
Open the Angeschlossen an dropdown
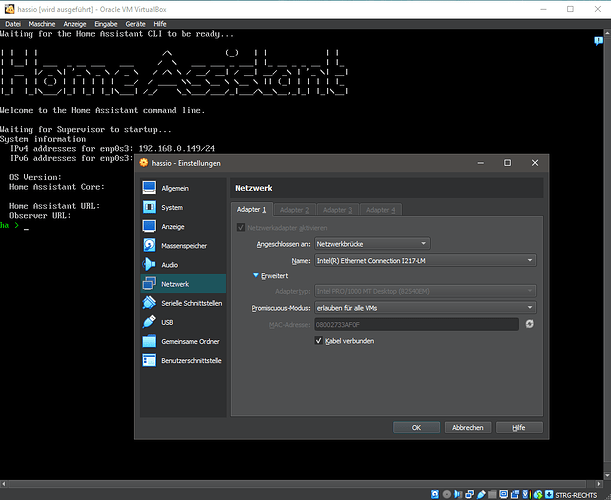[372, 244]
